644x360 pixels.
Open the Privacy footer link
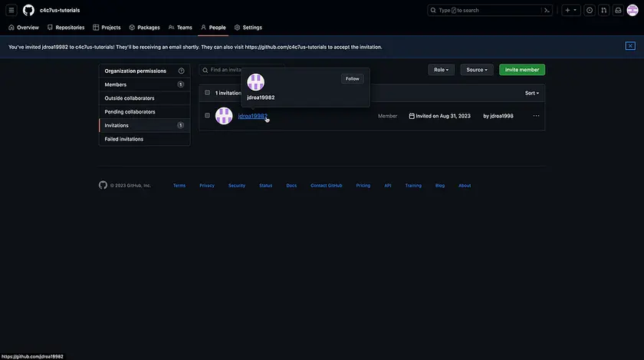pos(207,186)
